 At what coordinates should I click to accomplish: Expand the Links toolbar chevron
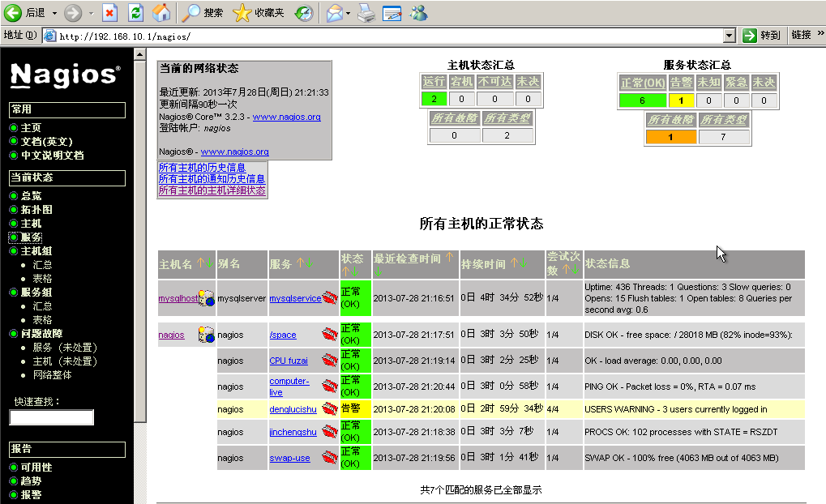820,34
